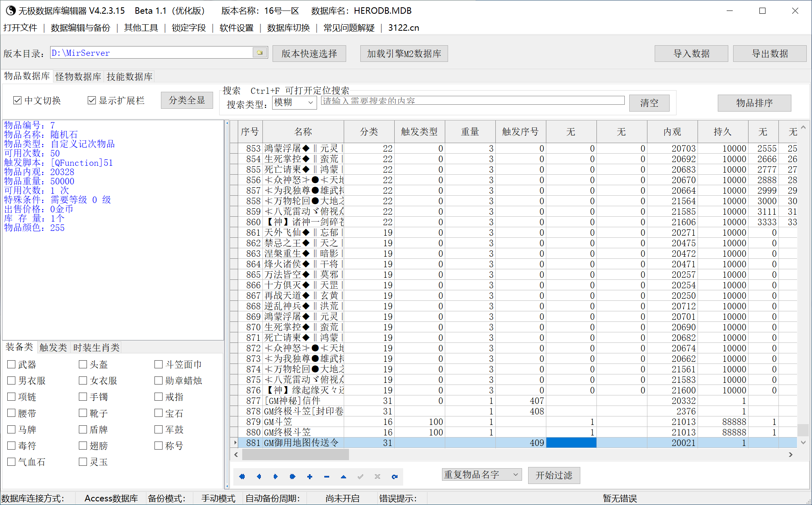Click the 开始过滤 button

click(554, 475)
